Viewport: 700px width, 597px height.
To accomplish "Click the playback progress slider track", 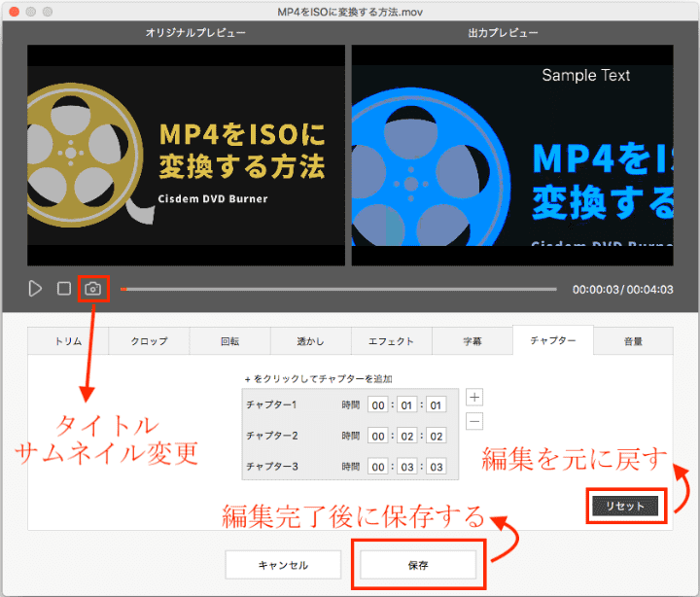I will (338, 290).
